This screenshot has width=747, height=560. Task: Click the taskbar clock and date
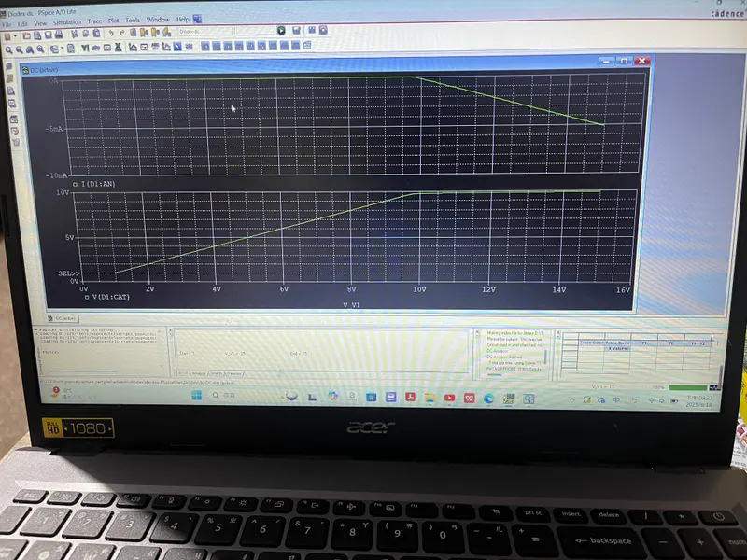(x=698, y=401)
